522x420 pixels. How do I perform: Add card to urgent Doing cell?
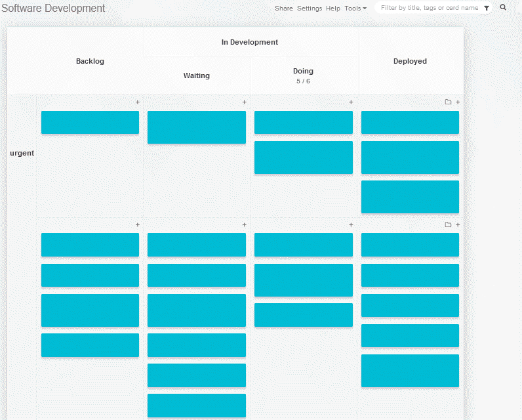(x=351, y=102)
